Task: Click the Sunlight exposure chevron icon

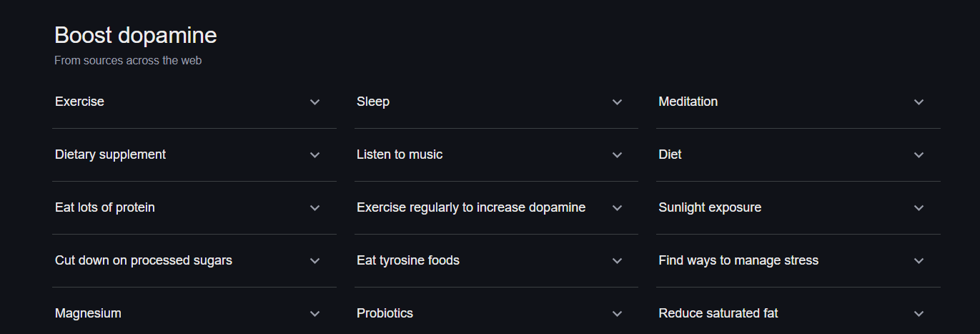Action: click(x=919, y=208)
